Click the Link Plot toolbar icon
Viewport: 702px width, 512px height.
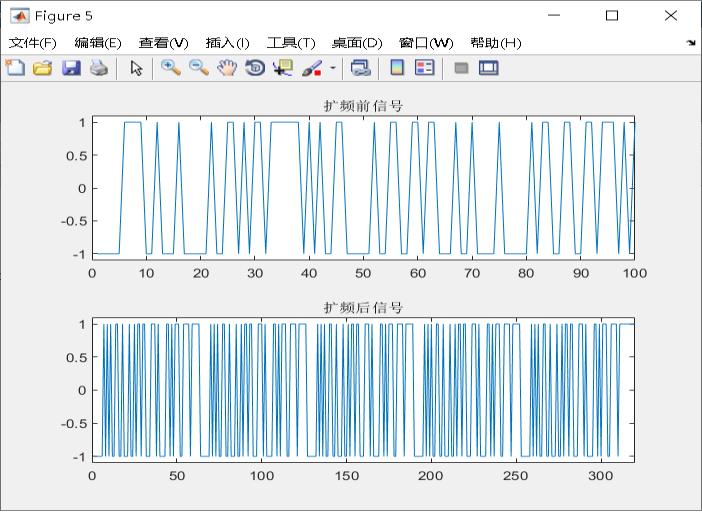[x=360, y=68]
